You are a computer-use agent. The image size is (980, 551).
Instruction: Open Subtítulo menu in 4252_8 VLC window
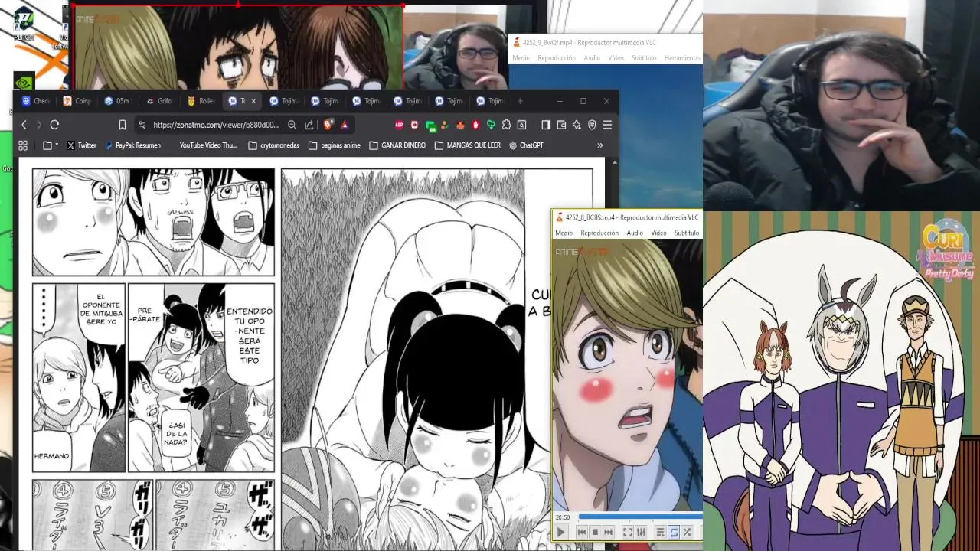click(x=687, y=233)
